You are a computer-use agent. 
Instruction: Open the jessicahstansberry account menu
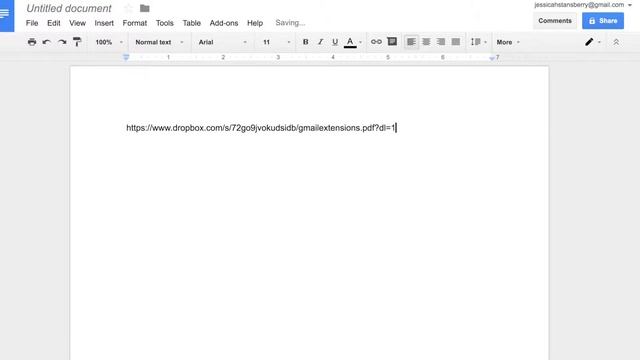coord(583,5)
